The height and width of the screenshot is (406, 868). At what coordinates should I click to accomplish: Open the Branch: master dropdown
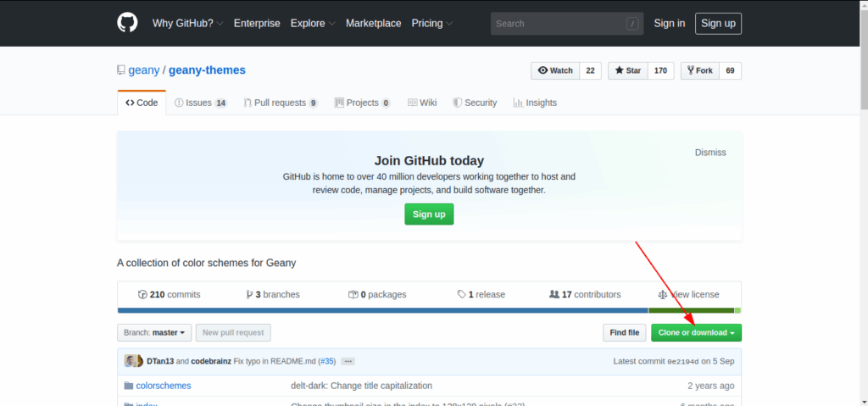pos(154,332)
